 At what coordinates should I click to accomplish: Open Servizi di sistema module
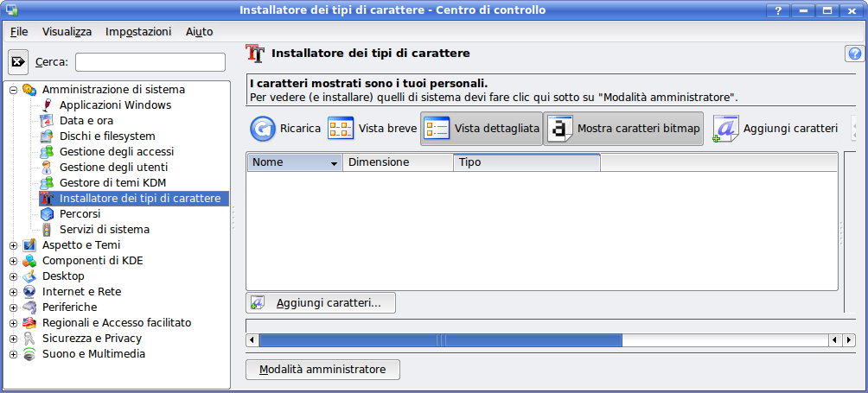(104, 230)
